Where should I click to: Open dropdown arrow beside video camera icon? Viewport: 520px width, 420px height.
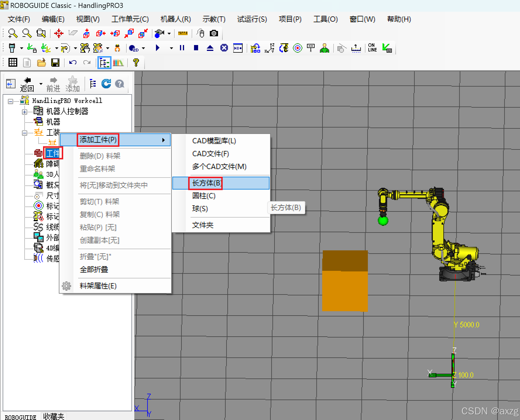169,34
